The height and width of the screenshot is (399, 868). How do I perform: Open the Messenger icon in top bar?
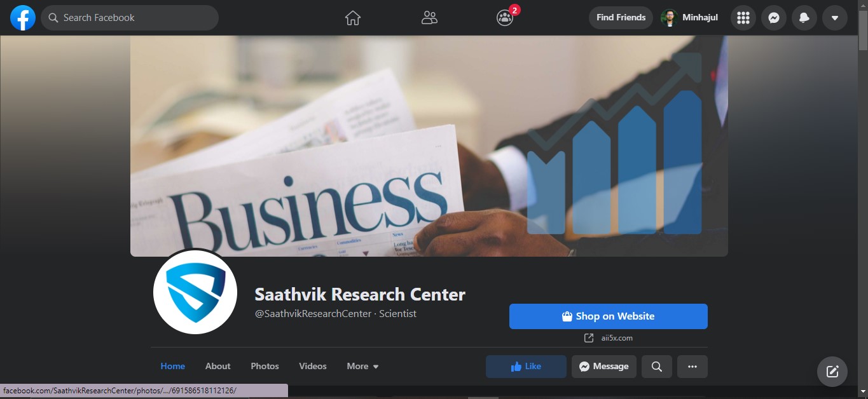[x=774, y=18]
